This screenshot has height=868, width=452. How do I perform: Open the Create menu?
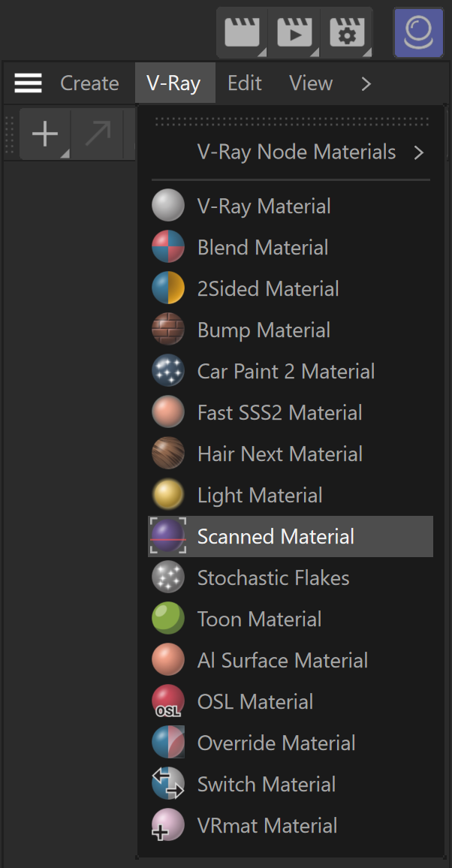click(x=89, y=83)
